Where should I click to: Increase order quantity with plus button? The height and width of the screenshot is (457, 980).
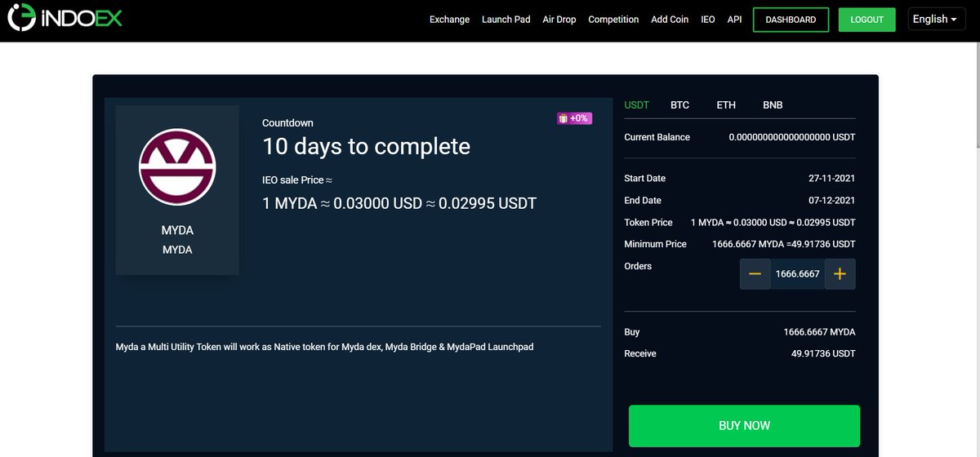pos(840,273)
